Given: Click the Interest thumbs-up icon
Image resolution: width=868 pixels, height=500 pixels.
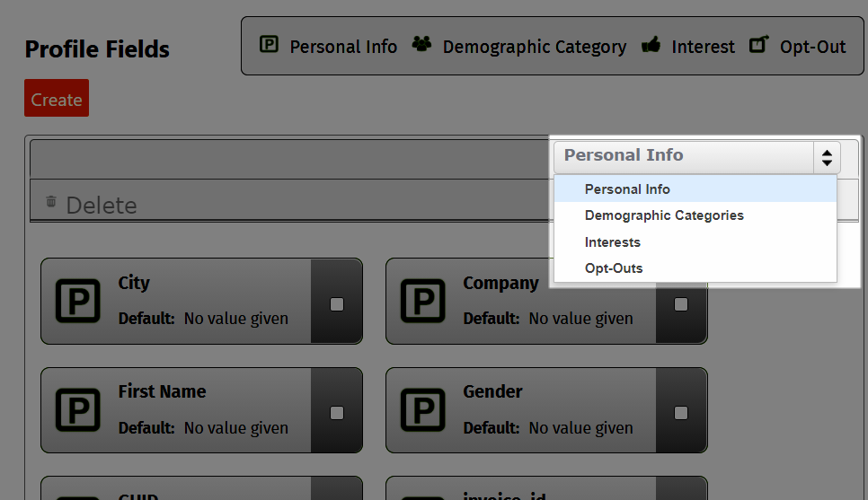Looking at the screenshot, I should 651,44.
